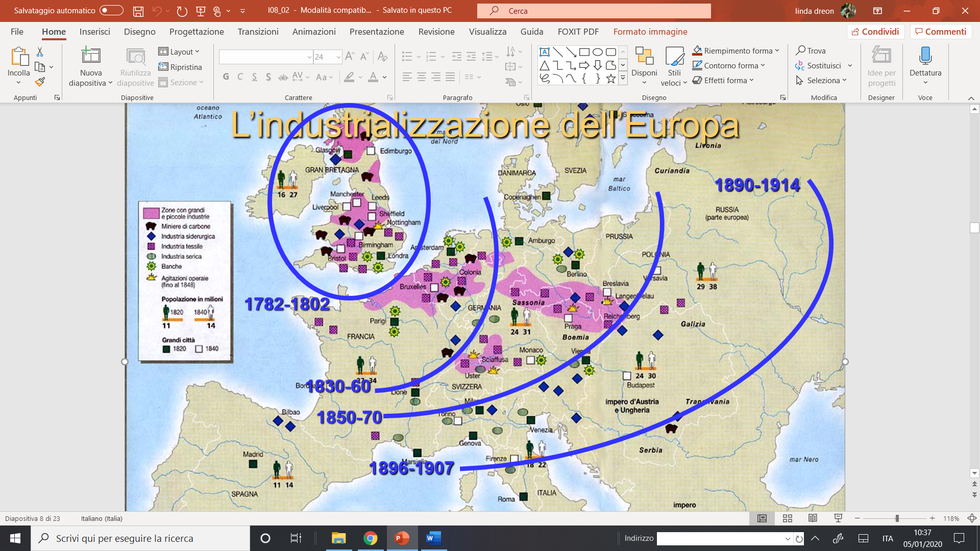980x551 pixels.
Task: Select the text box shape in gallery
Action: (x=545, y=52)
